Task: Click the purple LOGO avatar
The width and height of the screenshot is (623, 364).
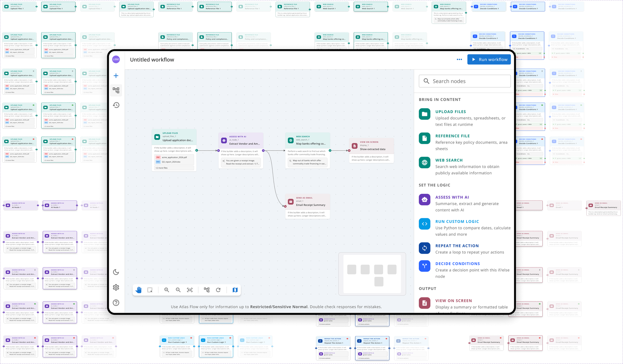Action: 116,60
